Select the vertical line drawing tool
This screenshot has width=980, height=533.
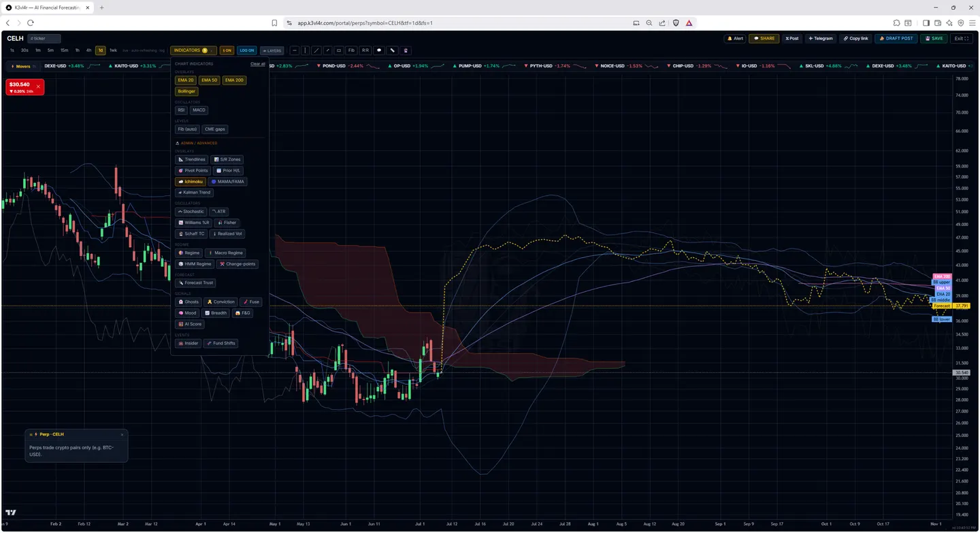coord(306,50)
